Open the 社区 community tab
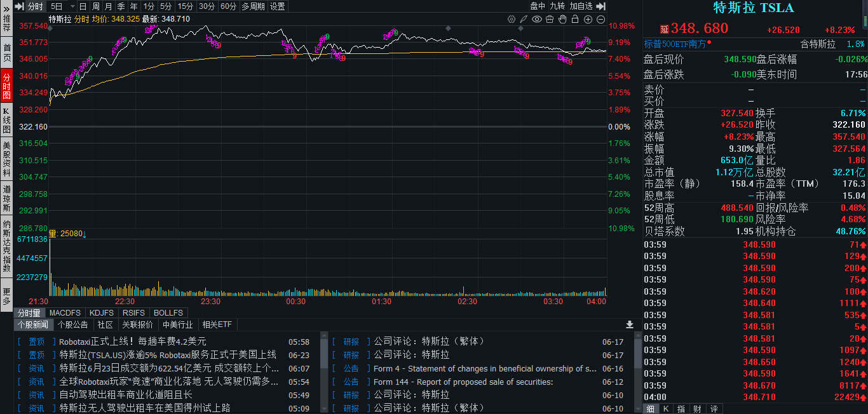Image resolution: width=868 pixels, height=414 pixels. tap(105, 325)
